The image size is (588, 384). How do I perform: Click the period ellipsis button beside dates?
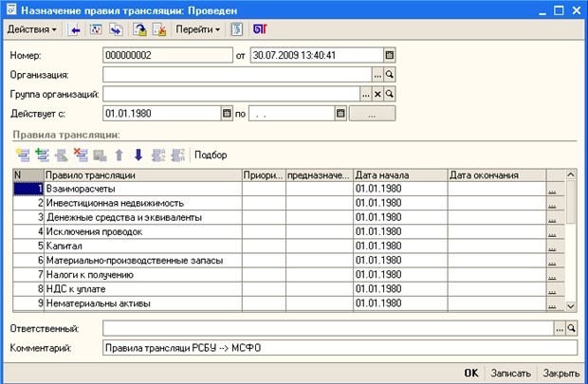pos(372,113)
